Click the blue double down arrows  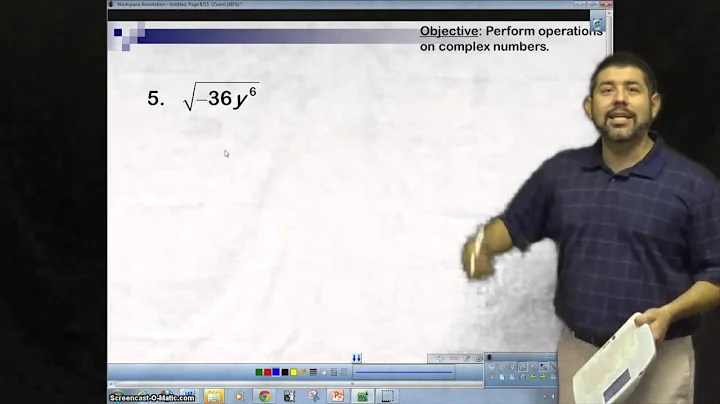(357, 358)
